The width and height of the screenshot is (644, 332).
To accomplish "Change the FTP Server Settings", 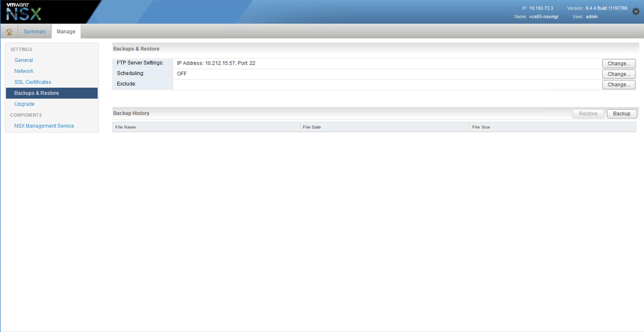I will pos(618,64).
